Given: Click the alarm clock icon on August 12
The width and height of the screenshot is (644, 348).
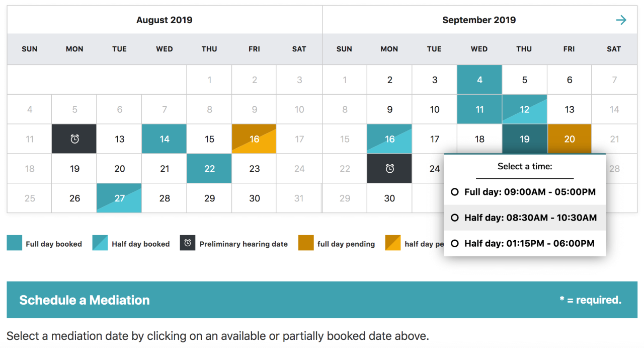Looking at the screenshot, I should (74, 139).
